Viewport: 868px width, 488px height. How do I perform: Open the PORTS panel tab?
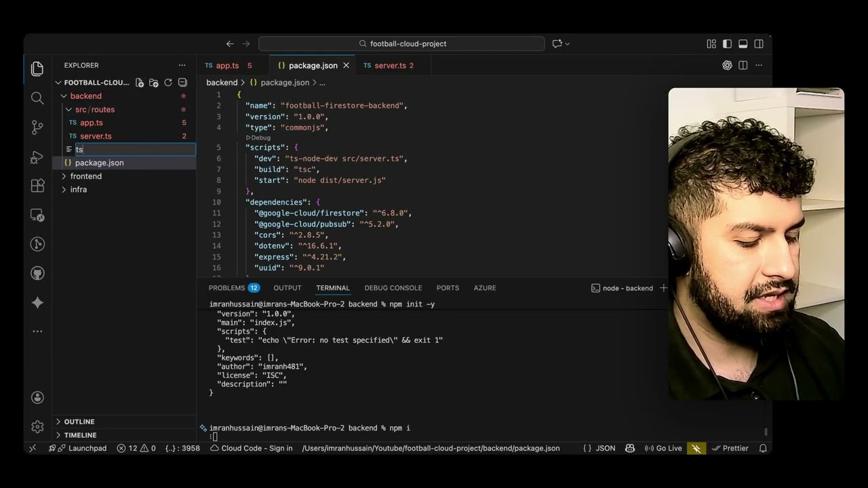tap(448, 288)
